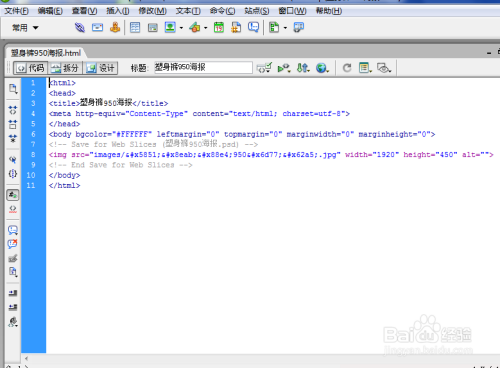
Task: Click the <meta http-equiv> code line
Action: click(199, 114)
